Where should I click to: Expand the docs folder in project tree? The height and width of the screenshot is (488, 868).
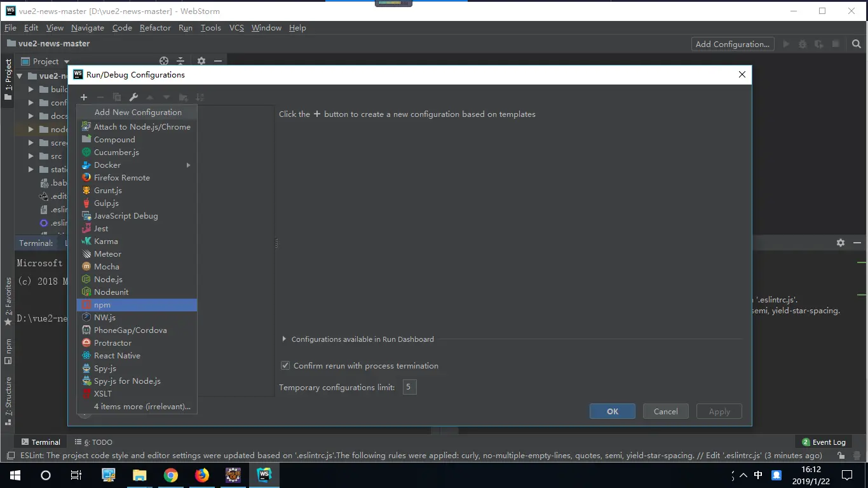tap(31, 116)
